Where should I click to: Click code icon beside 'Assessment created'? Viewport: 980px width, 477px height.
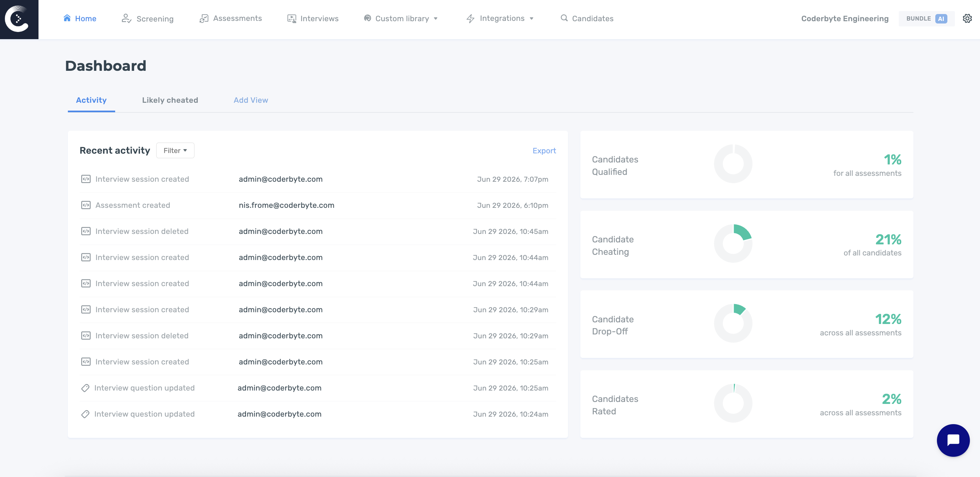coord(85,206)
